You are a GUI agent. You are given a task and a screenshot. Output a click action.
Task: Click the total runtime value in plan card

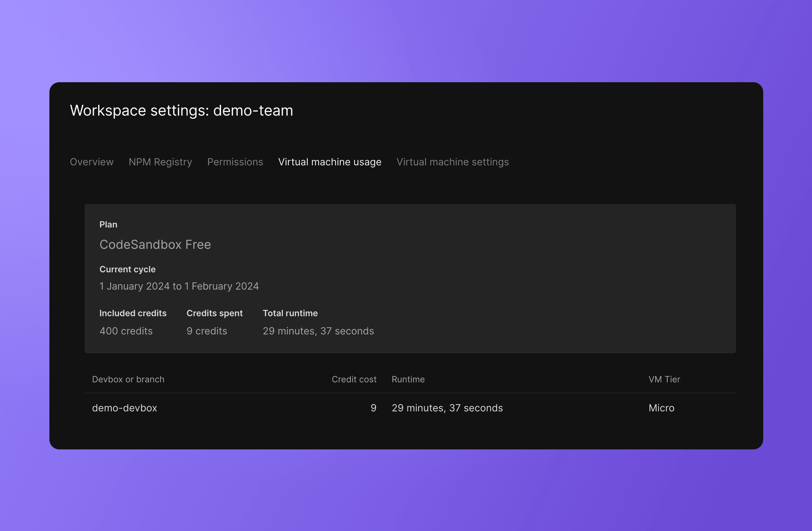pyautogui.click(x=318, y=331)
